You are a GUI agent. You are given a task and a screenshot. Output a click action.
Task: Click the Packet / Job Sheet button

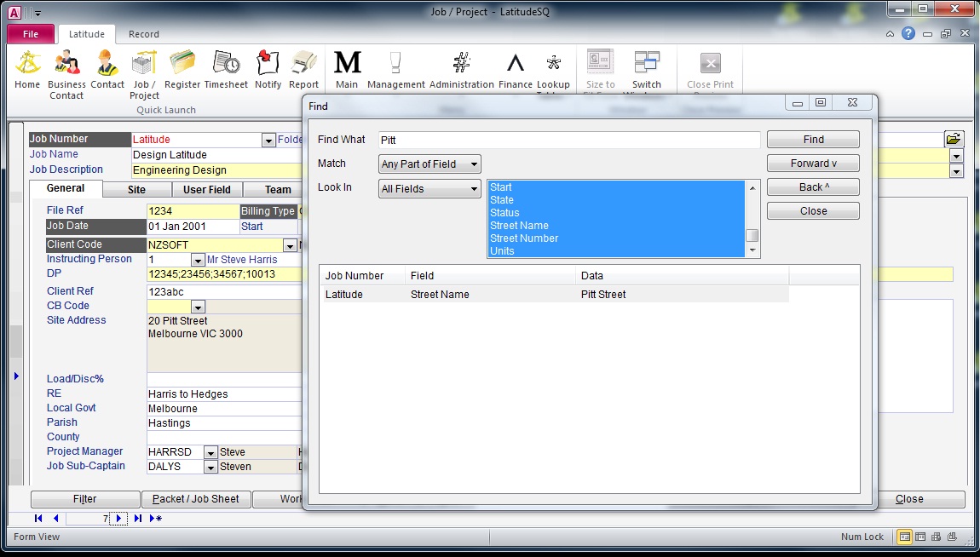click(196, 499)
